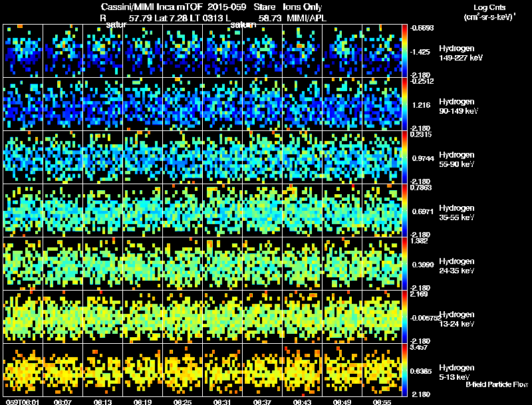Click the '1.382' color scale value
Screen dimensions: 532x405
coord(419,241)
